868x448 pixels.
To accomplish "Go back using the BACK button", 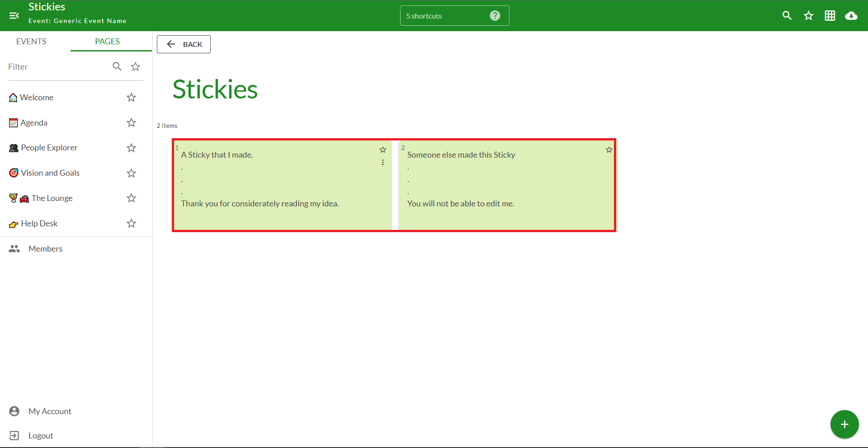I will pyautogui.click(x=184, y=44).
